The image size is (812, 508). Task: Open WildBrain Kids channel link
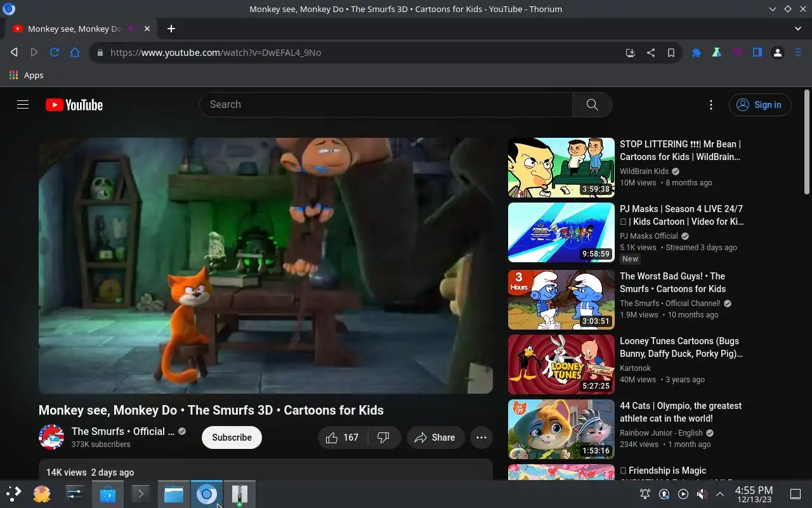click(644, 171)
